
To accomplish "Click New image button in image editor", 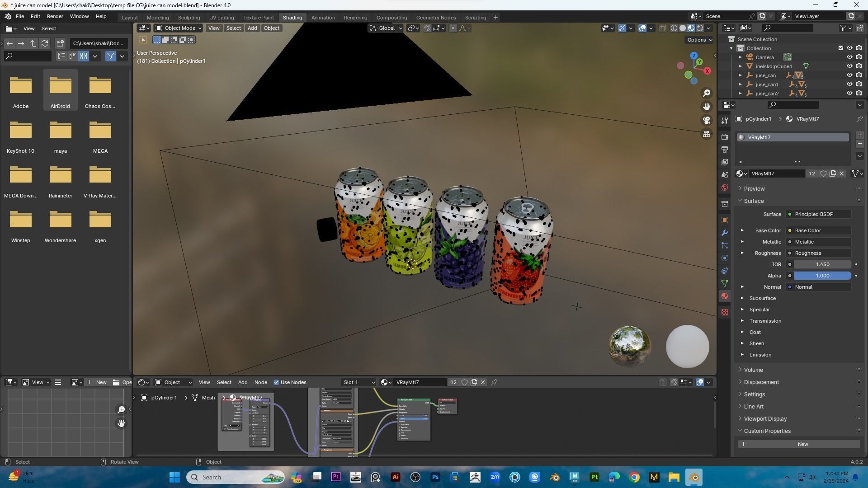I will 97,382.
